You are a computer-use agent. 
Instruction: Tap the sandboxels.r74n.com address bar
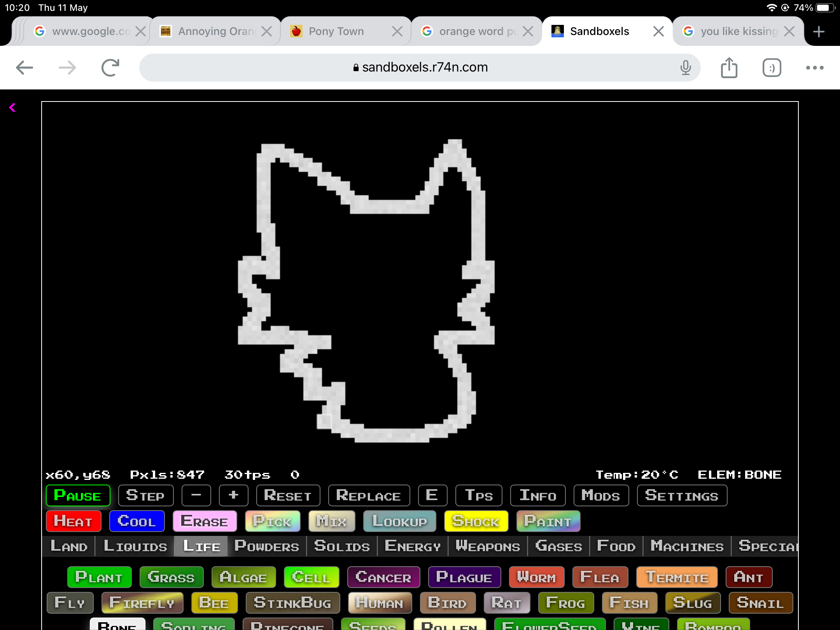pyautogui.click(x=420, y=68)
